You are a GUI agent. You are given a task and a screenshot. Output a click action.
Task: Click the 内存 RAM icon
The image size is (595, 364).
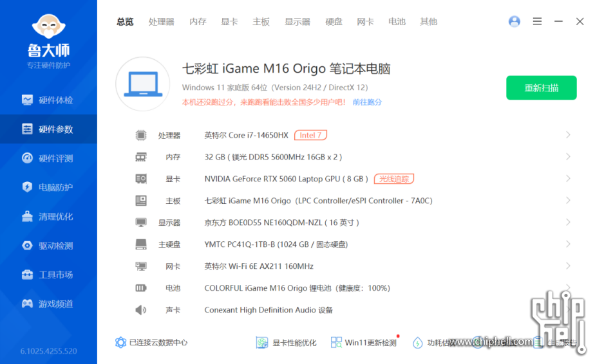[141, 157]
